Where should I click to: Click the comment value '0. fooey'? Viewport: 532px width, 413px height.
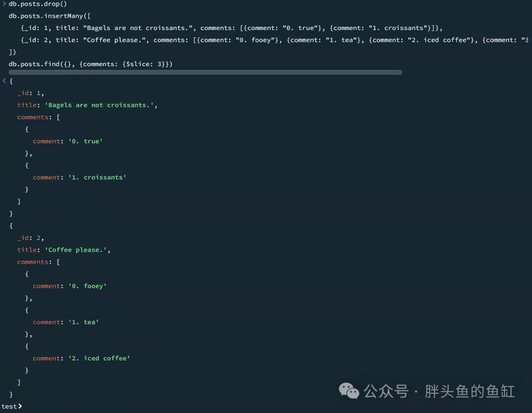pyautogui.click(x=88, y=286)
